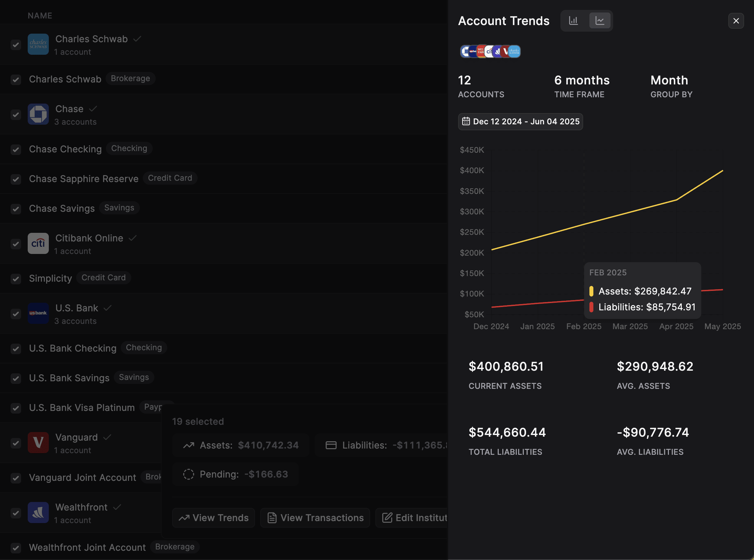Click the Charles Schwab institution logo

point(38,44)
